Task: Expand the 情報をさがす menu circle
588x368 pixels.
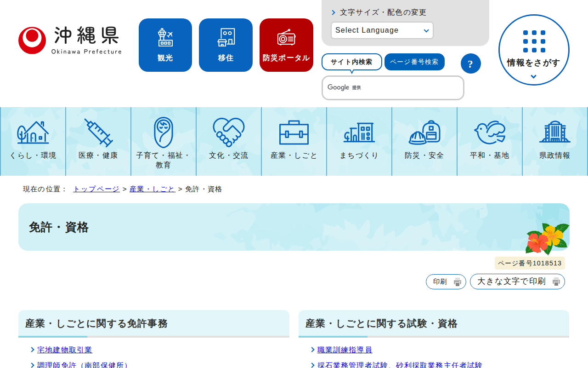Action: pyautogui.click(x=534, y=50)
